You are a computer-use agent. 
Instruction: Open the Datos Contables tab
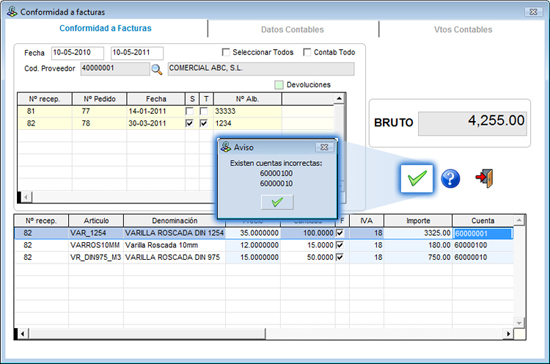tap(292, 29)
